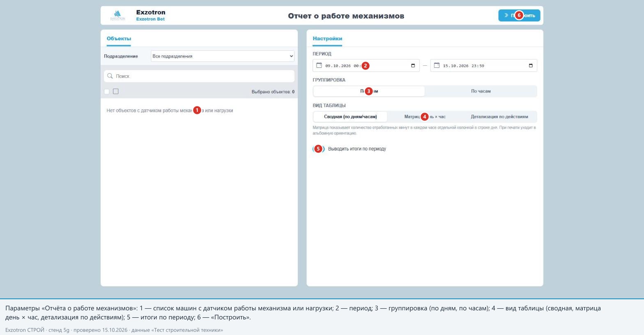644x335 pixels.
Task: Focus the Поиск search field
Action: 199,76
